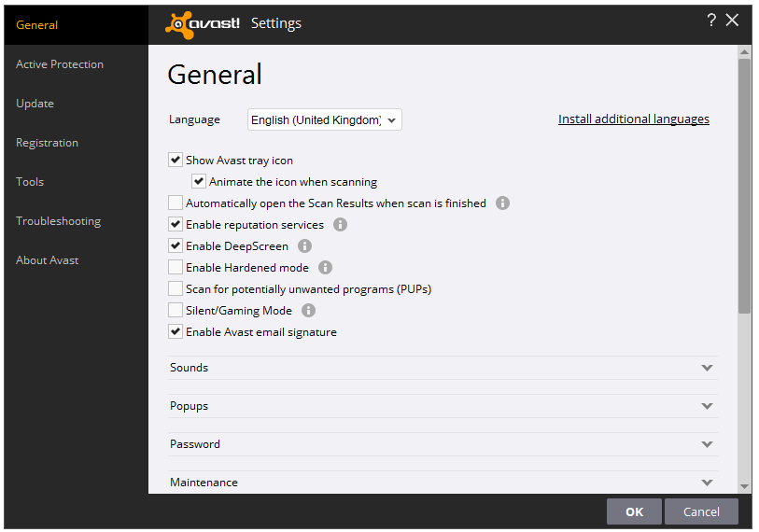The width and height of the screenshot is (759, 532).
Task: Click the scrollbar up arrow
Action: 744,51
